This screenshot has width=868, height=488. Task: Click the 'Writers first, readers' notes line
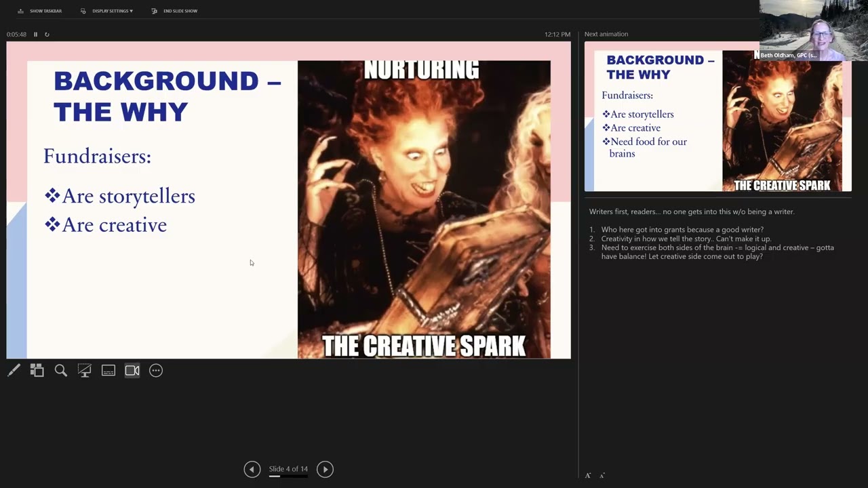click(692, 211)
